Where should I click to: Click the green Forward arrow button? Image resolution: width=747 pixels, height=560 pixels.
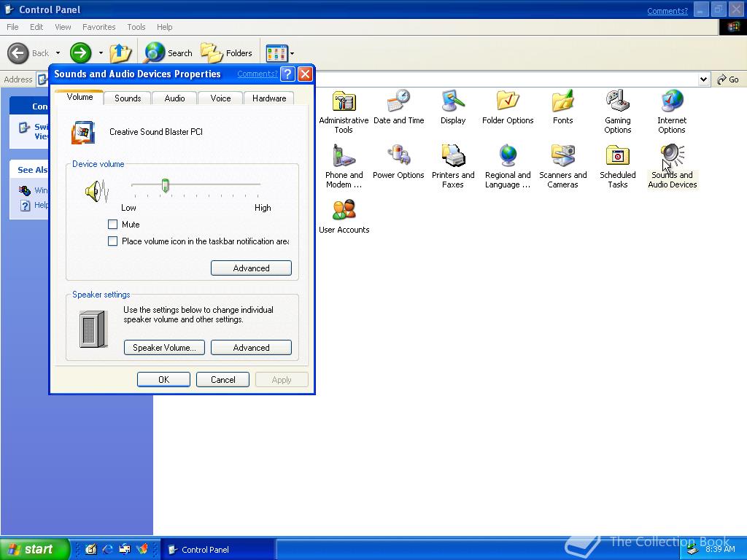click(x=80, y=52)
